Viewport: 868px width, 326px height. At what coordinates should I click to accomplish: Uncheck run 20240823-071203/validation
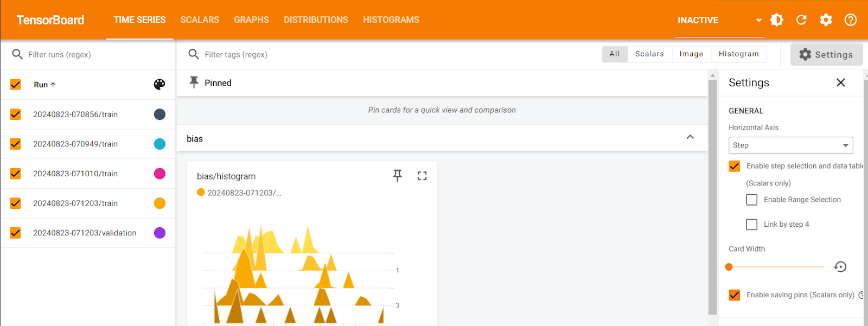click(15, 233)
